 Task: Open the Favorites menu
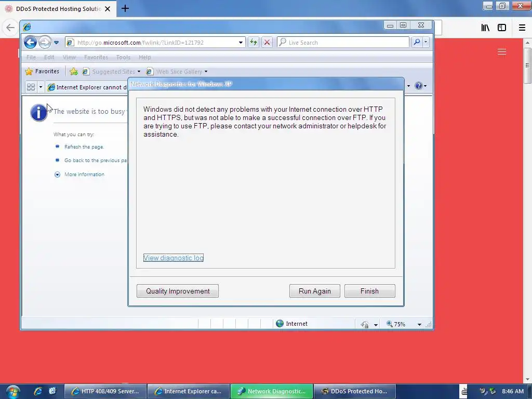(x=96, y=57)
